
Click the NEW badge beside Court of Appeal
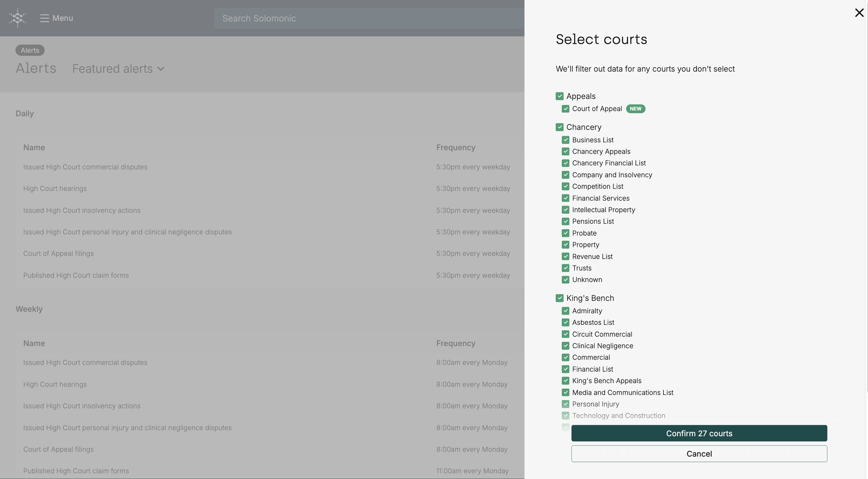(x=635, y=109)
